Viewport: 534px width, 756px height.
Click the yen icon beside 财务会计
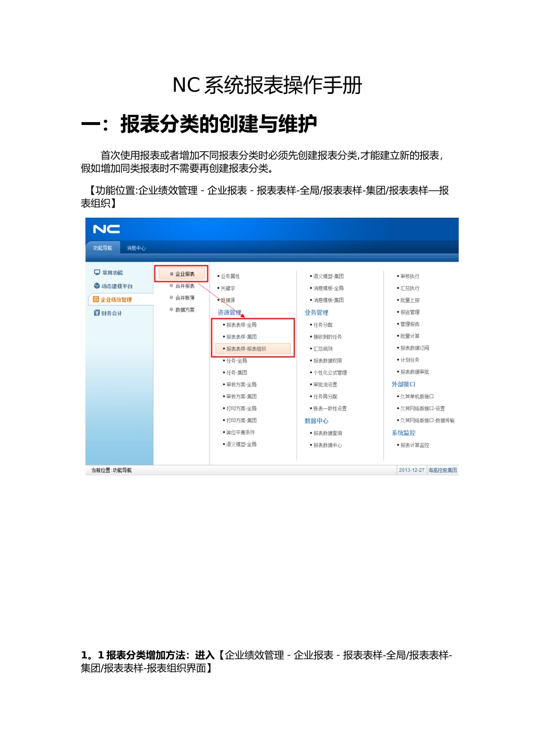click(97, 313)
